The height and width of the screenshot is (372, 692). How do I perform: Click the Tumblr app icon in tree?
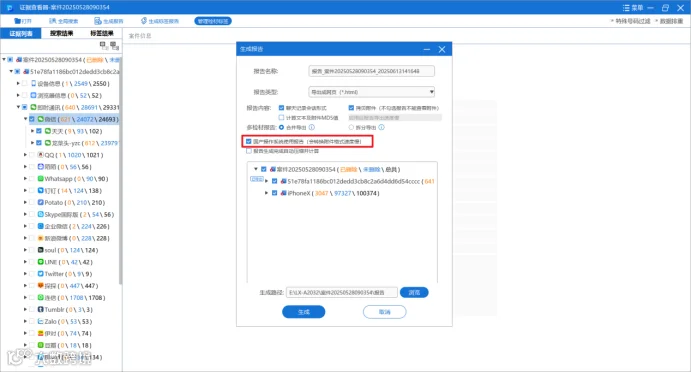click(40, 310)
